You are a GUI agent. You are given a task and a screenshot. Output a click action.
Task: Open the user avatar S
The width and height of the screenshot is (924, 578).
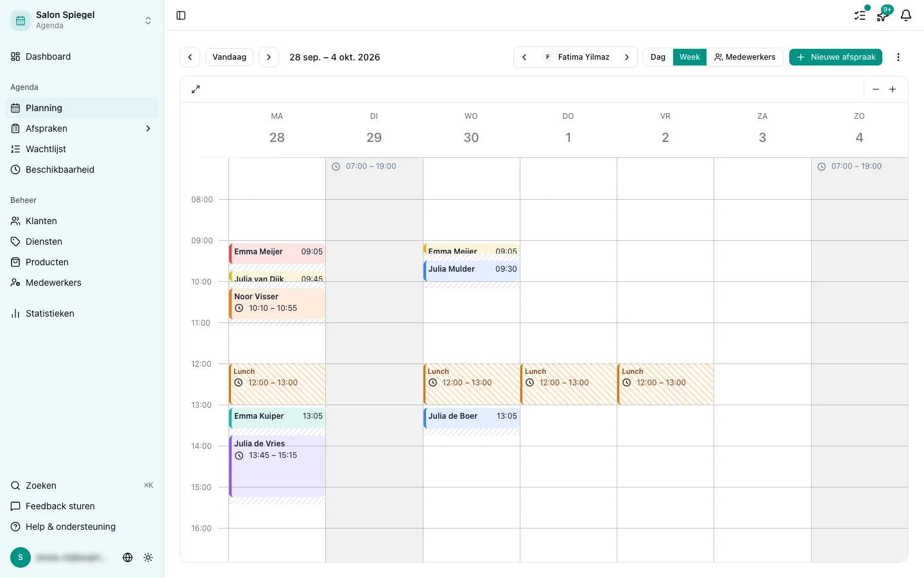pyautogui.click(x=21, y=557)
